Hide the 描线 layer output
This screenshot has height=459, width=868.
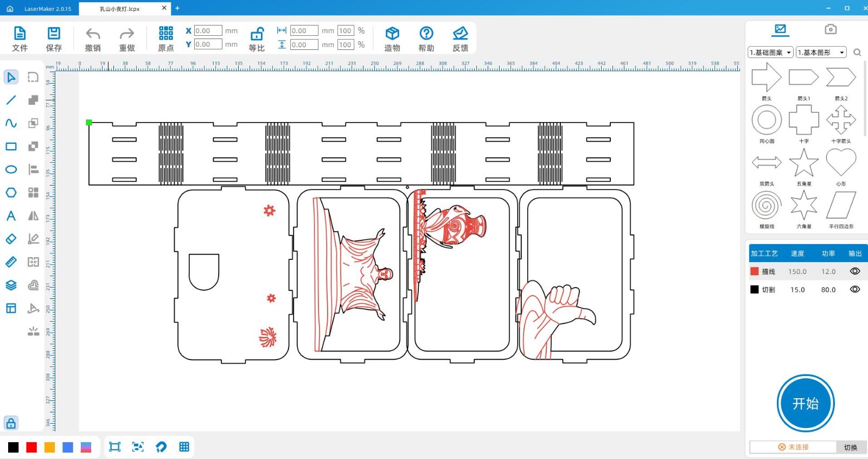coord(855,271)
